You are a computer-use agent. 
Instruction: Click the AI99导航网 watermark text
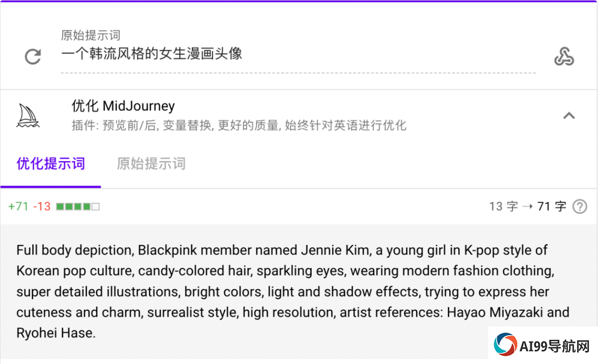pos(554,347)
